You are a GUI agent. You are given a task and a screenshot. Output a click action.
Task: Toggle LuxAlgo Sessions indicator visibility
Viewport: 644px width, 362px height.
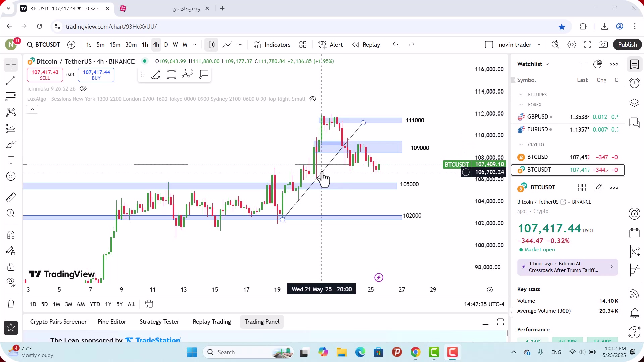(313, 99)
